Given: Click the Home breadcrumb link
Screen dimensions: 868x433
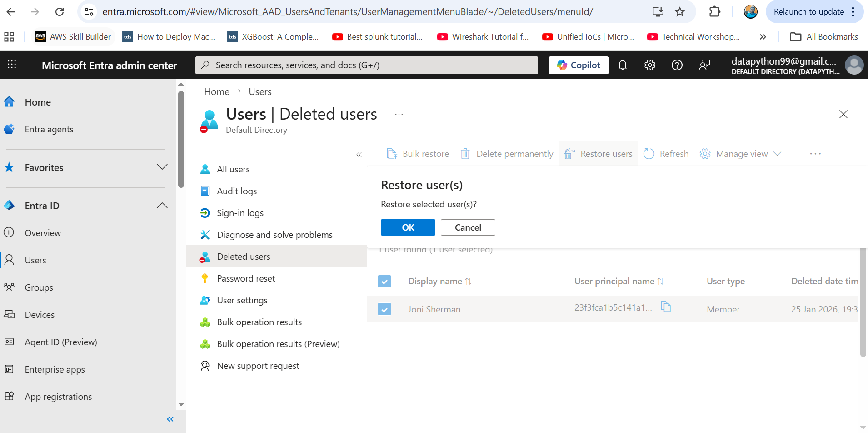Looking at the screenshot, I should [217, 92].
